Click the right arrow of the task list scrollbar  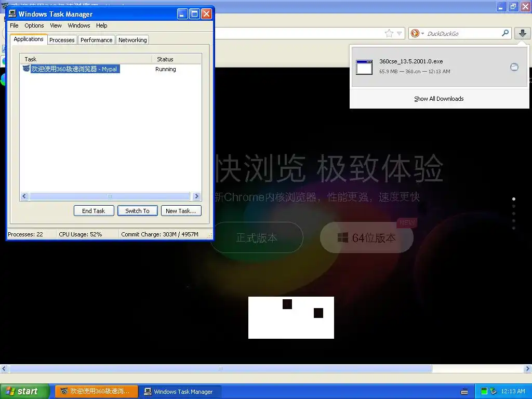coord(196,196)
